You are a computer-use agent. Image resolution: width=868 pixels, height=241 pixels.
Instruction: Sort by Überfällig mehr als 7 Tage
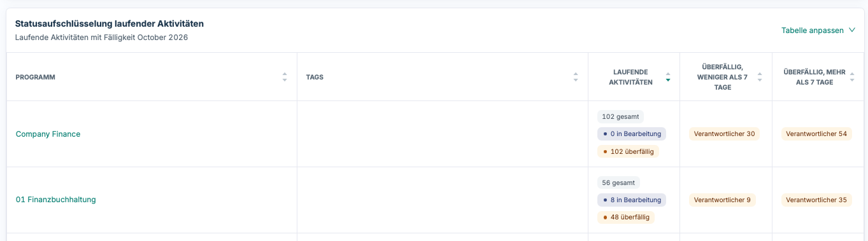point(852,77)
